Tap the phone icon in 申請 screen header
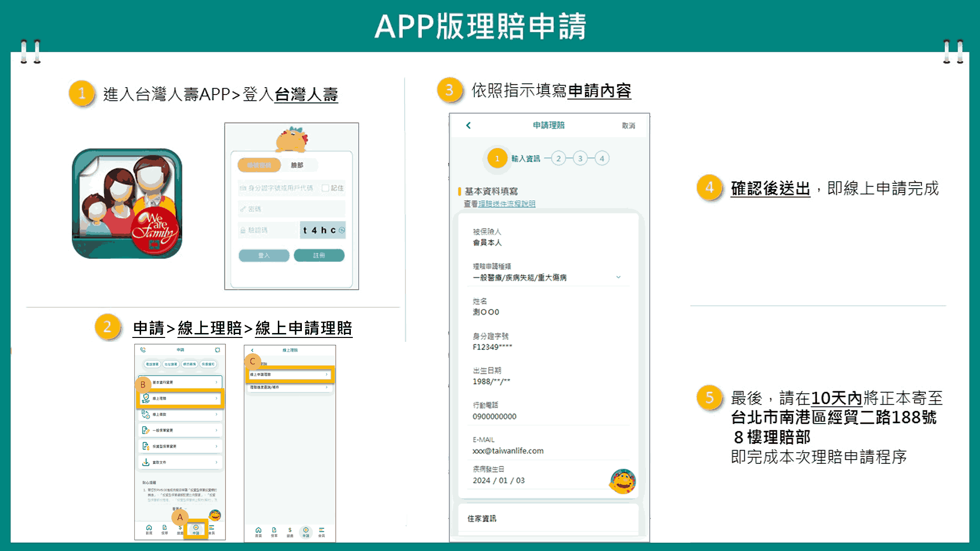Image resolution: width=980 pixels, height=551 pixels. [143, 350]
